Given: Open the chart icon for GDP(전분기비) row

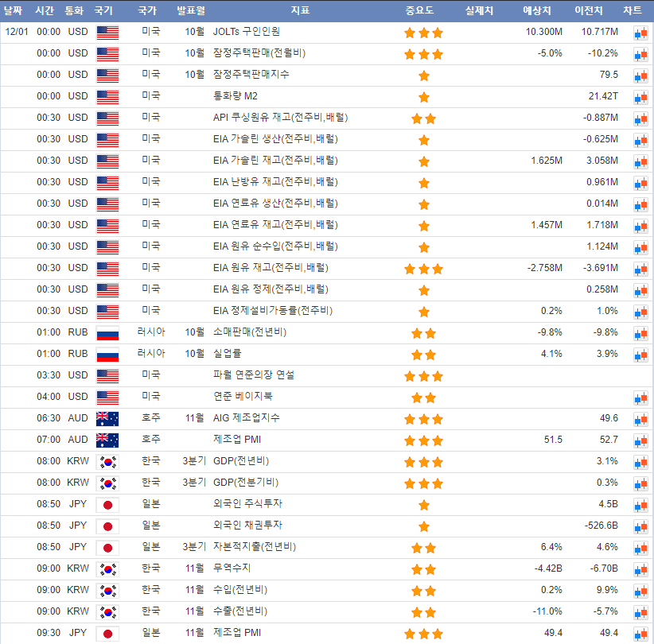Looking at the screenshot, I should (x=640, y=483).
